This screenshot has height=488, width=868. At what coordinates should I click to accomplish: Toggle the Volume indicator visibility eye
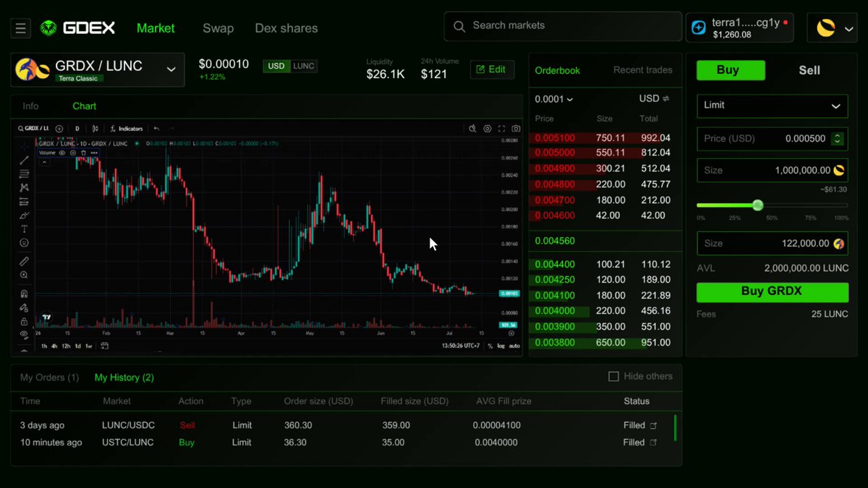(62, 153)
